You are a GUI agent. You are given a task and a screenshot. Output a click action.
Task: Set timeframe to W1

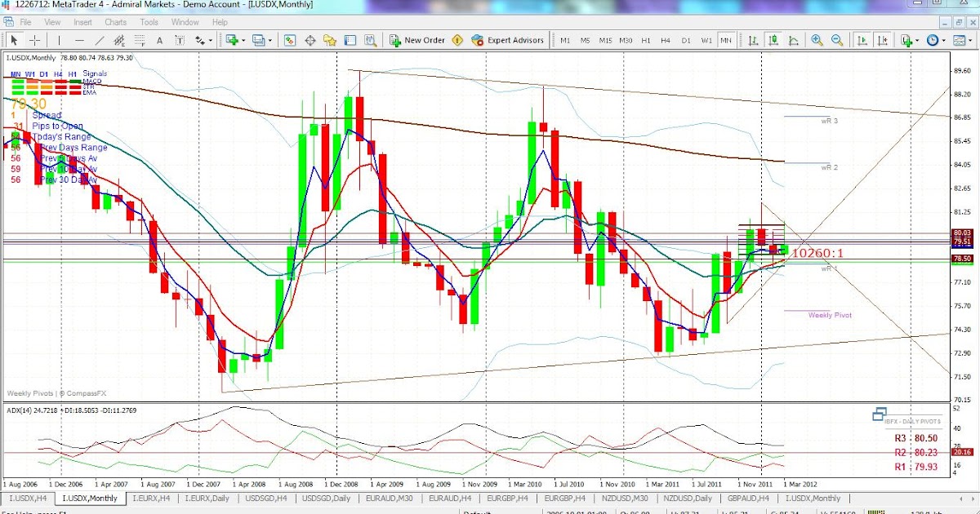[706, 40]
